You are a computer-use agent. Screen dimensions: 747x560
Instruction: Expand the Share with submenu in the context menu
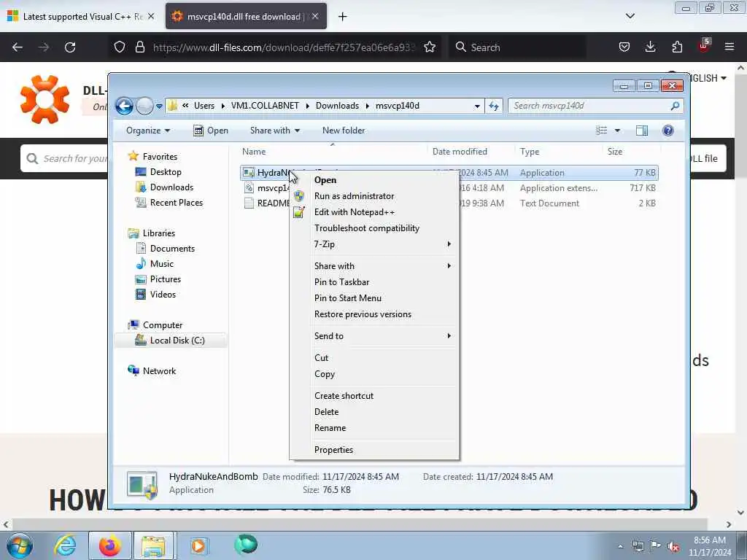click(x=374, y=266)
